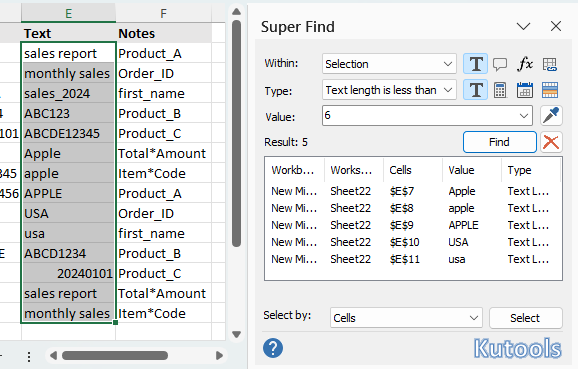
Task: Select result row $E$8 apple
Action: (413, 208)
